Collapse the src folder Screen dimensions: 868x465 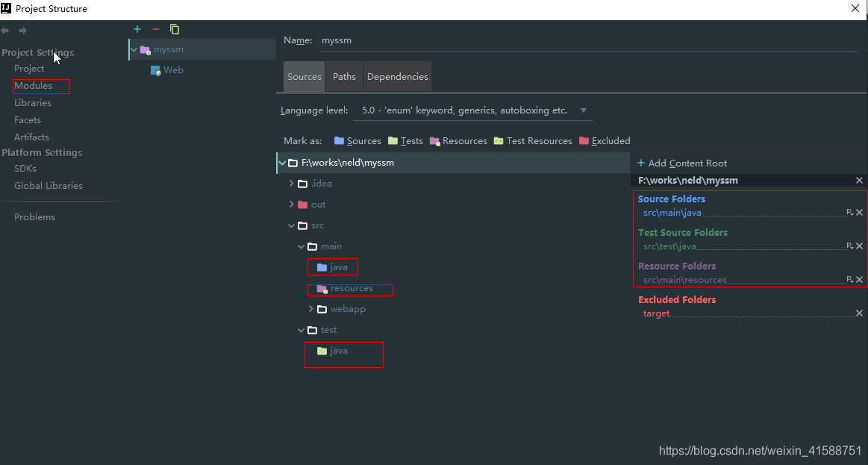click(x=291, y=225)
